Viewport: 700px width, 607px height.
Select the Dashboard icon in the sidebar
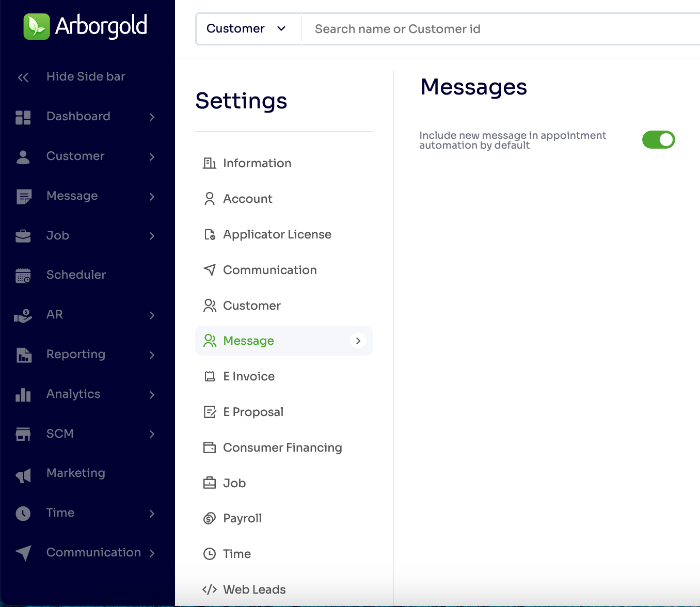coord(23,117)
